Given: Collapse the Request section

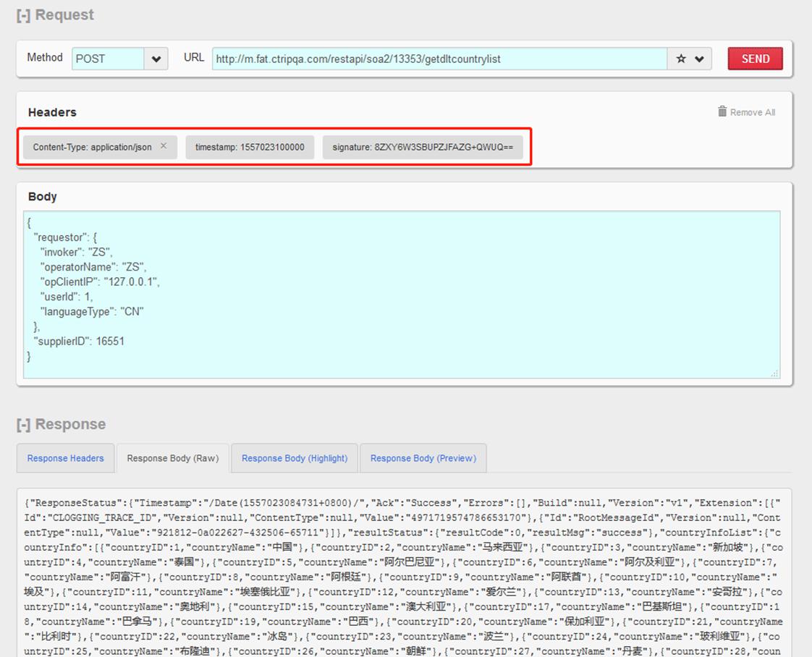Looking at the screenshot, I should click(24, 15).
